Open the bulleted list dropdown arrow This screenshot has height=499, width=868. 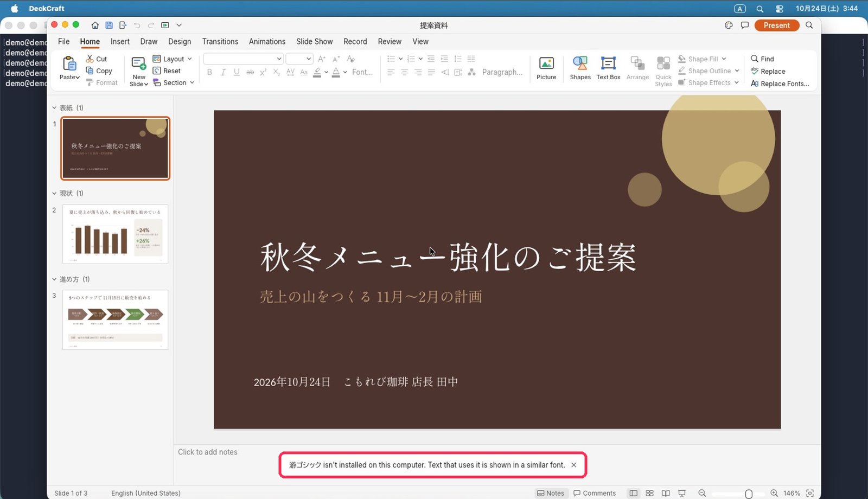[x=400, y=59]
